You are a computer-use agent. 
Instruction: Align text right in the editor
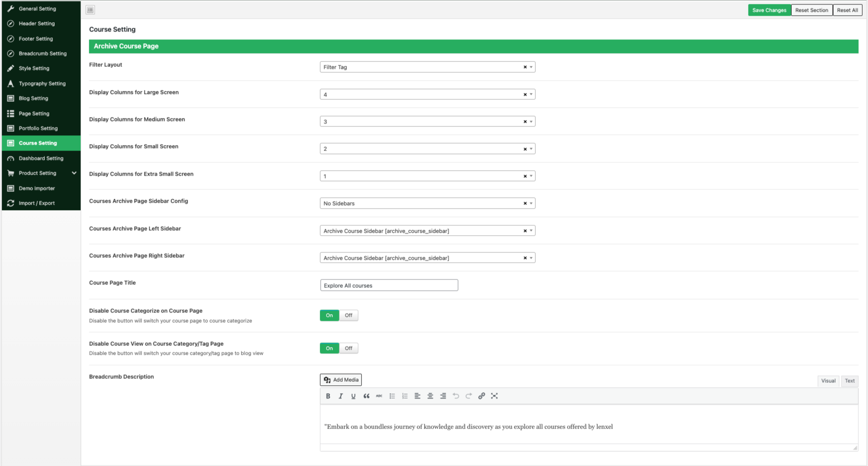tap(443, 396)
